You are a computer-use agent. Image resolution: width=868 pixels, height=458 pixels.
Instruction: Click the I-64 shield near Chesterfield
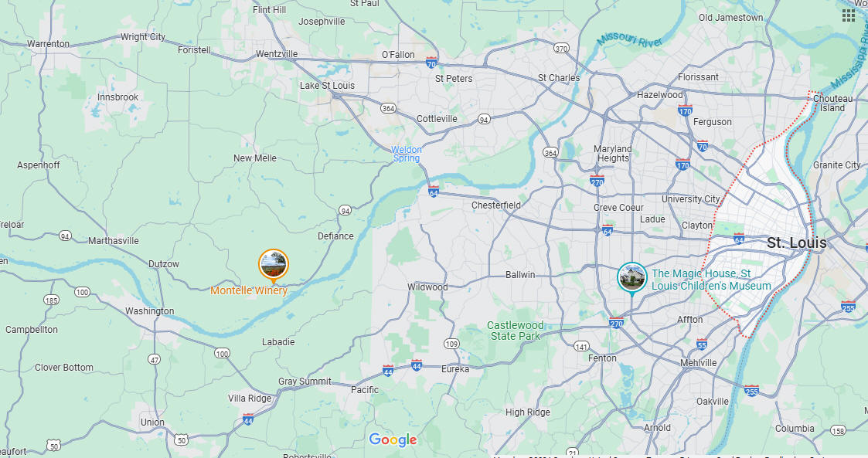click(434, 192)
